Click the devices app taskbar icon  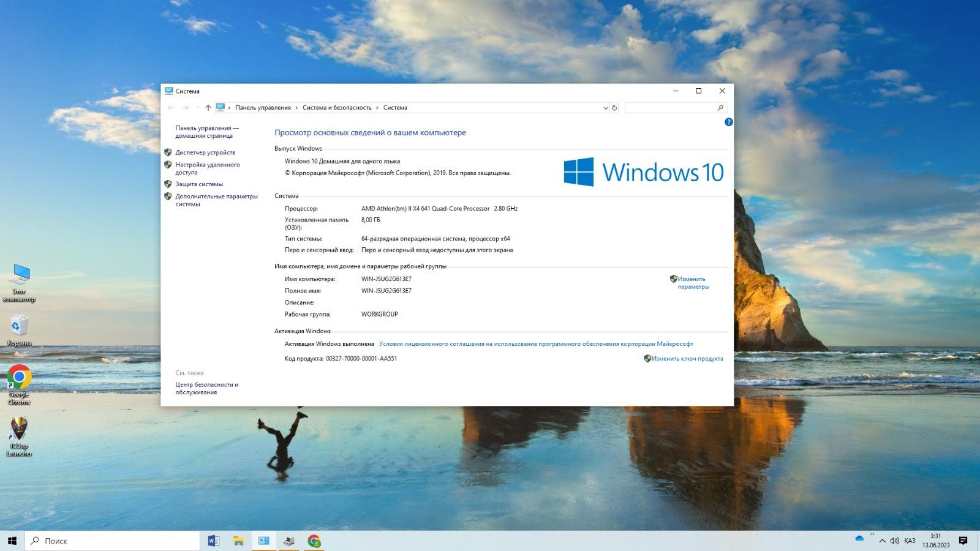pos(289,541)
